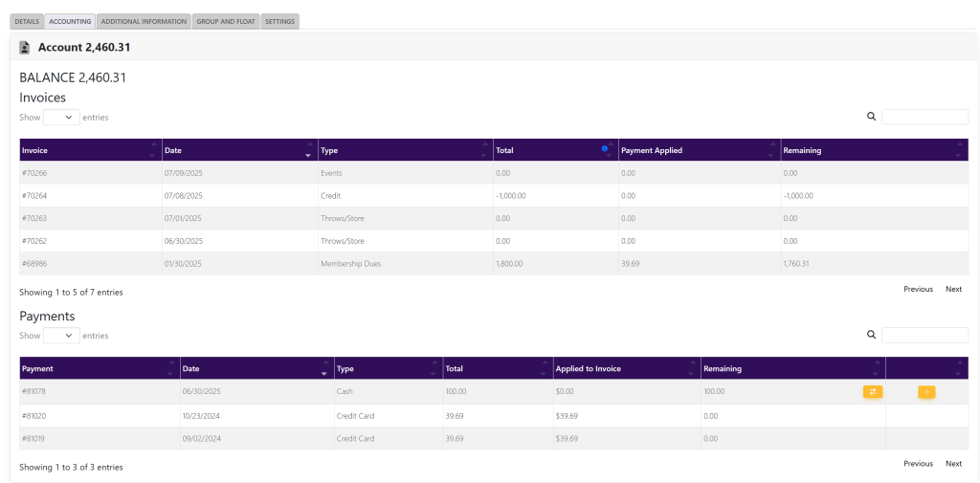This screenshot has height=483, width=980.
Task: Click the blue info icon in Total header
Action: coord(605,148)
